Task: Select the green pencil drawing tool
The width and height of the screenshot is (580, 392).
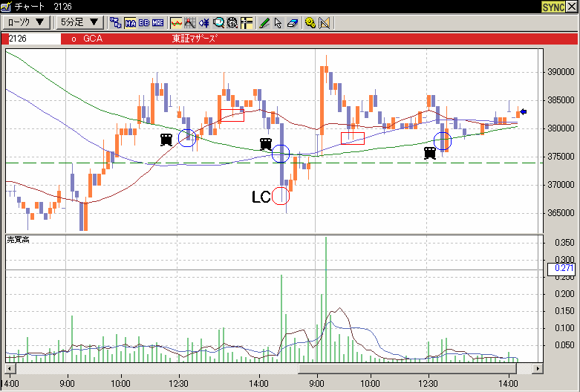Action: pyautogui.click(x=264, y=23)
